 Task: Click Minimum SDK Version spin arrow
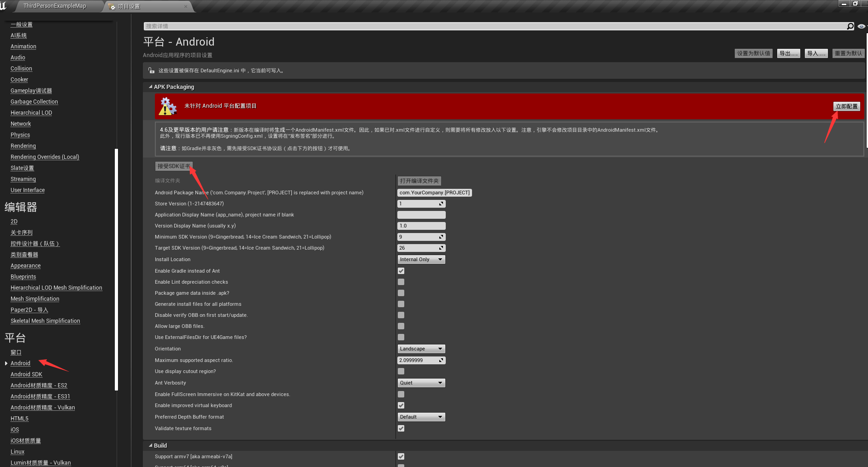tap(441, 237)
